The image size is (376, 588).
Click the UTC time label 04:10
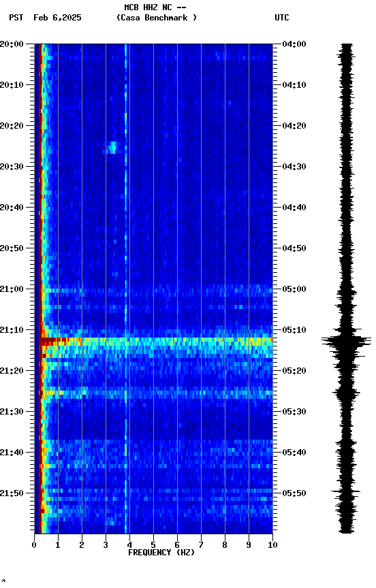pos(294,85)
